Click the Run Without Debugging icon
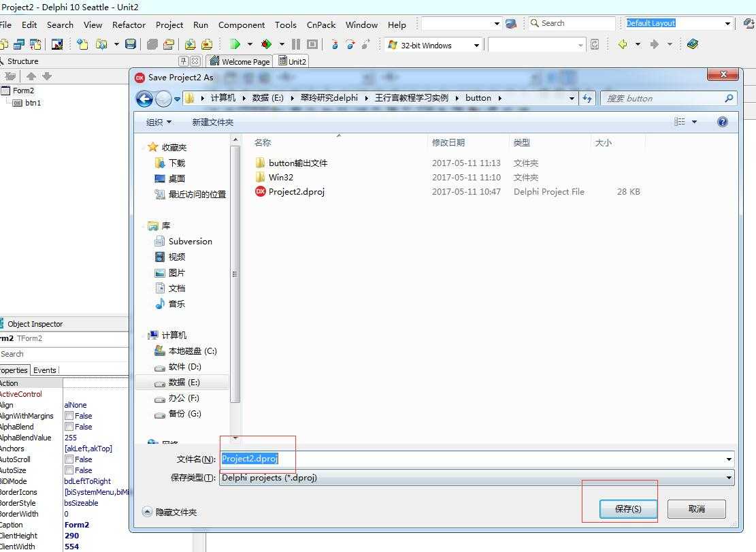Viewport: 756px width, 552px height. tap(266, 44)
